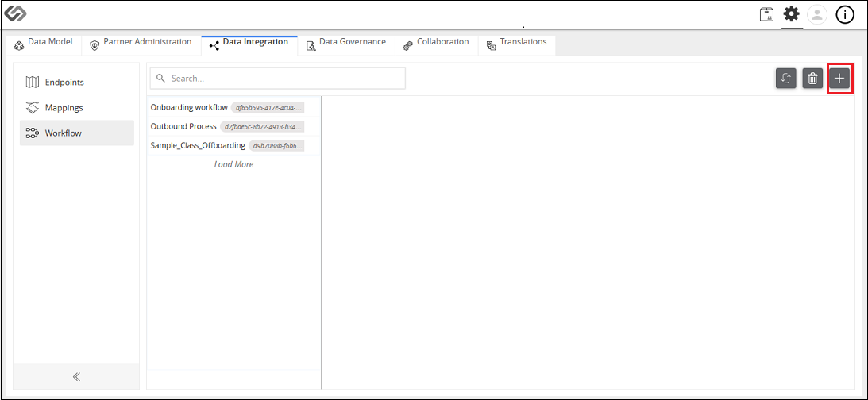
Task: Open the settings gear icon
Action: click(792, 14)
